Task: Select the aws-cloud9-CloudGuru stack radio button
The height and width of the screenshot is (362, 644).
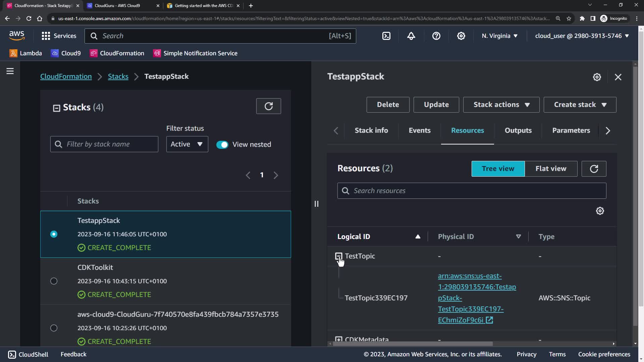Action: (x=54, y=328)
